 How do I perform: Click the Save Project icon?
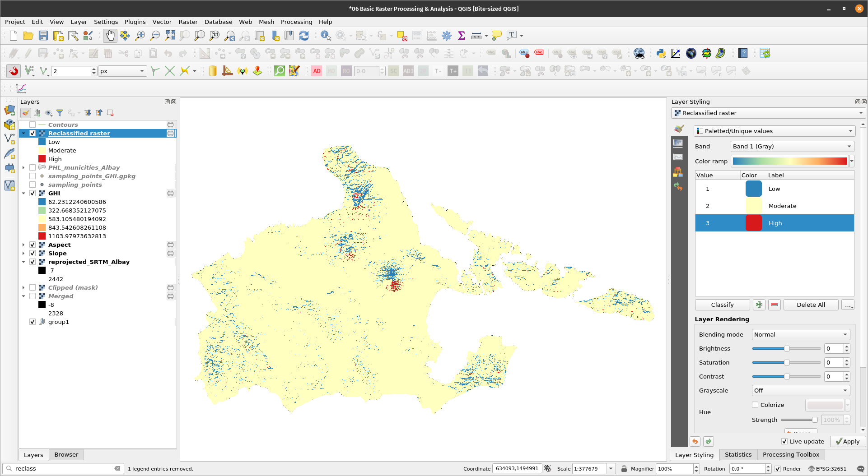43,36
